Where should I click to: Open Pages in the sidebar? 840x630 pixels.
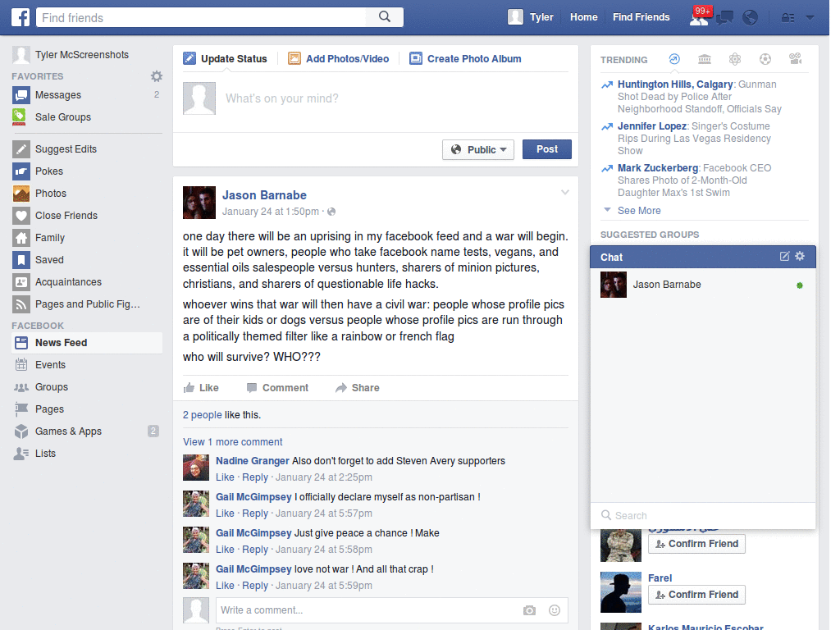tap(87, 409)
